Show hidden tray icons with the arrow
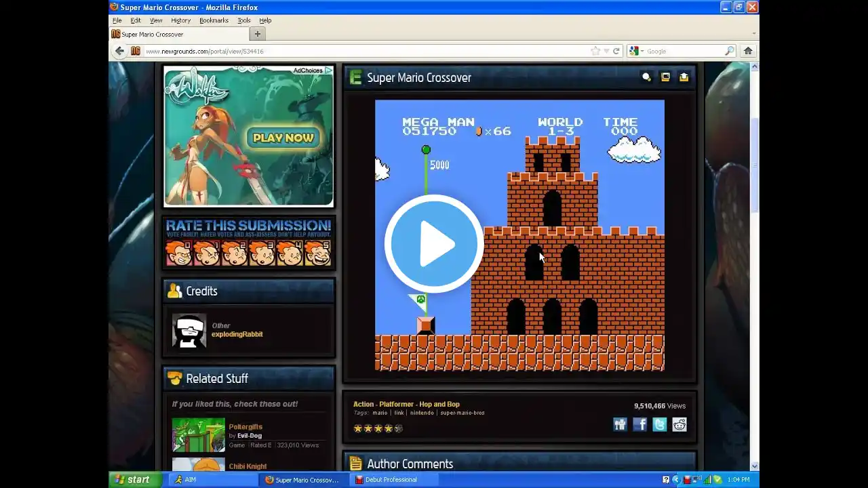 coord(676,480)
